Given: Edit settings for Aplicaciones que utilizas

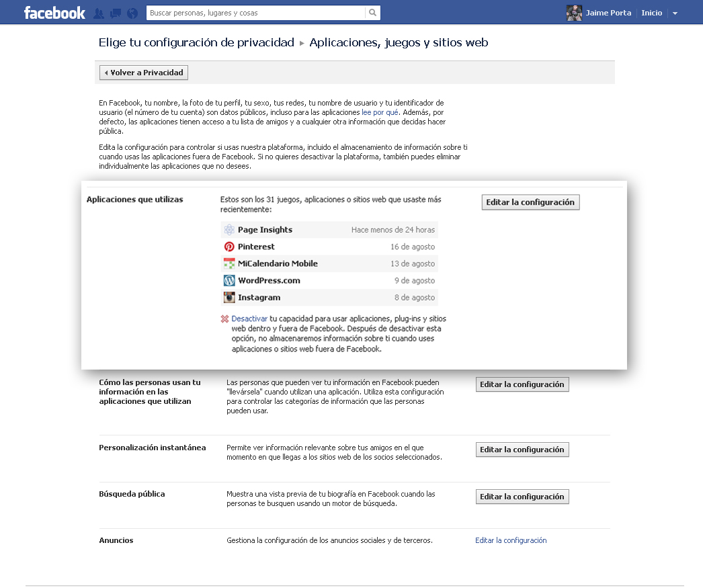Looking at the screenshot, I should coord(530,202).
